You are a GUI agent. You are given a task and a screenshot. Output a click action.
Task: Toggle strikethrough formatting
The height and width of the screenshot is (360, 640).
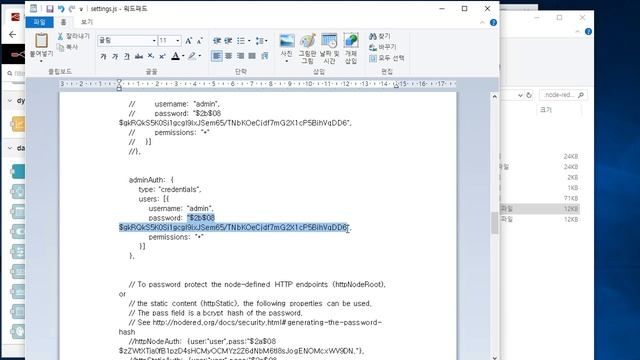(x=139, y=56)
